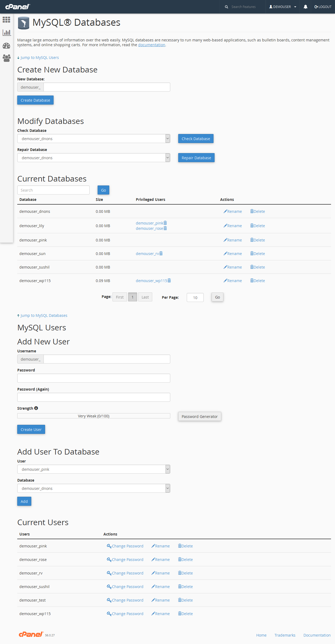Viewport: 335px width, 644px height.
Task: Click the New Database name field
Action: tap(107, 87)
